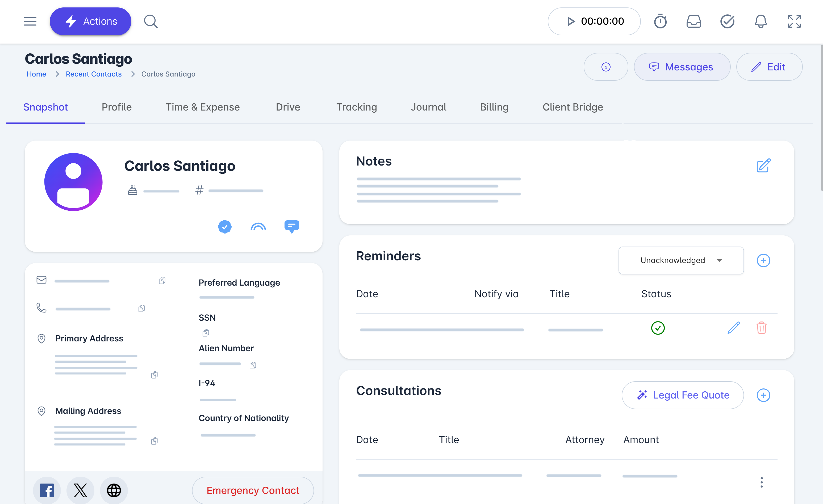The height and width of the screenshot is (504, 823).
Task: Open the consultation row three-dot menu
Action: (761, 482)
